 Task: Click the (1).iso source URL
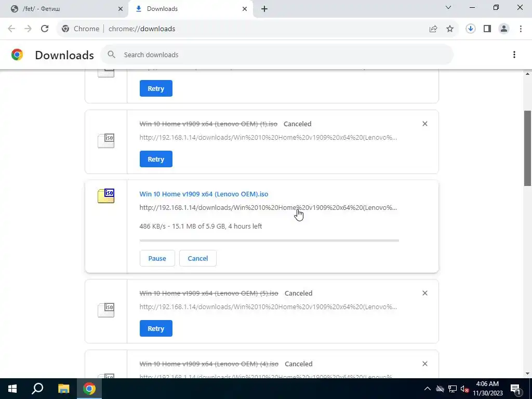click(x=268, y=137)
